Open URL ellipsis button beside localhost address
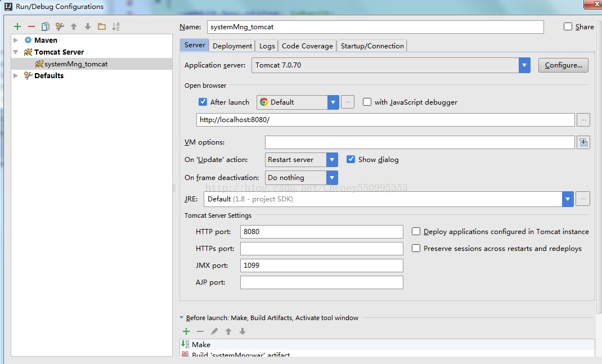Screen dimensions: 602x364 click(x=583, y=120)
